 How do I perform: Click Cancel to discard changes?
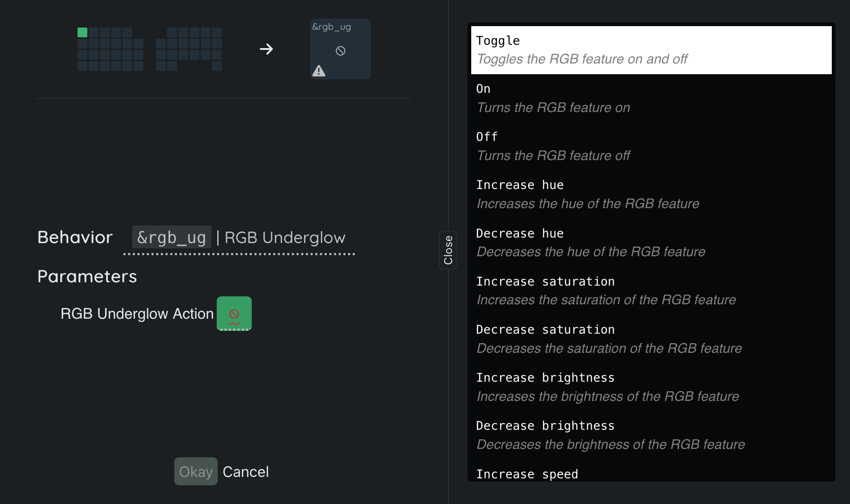point(246,472)
